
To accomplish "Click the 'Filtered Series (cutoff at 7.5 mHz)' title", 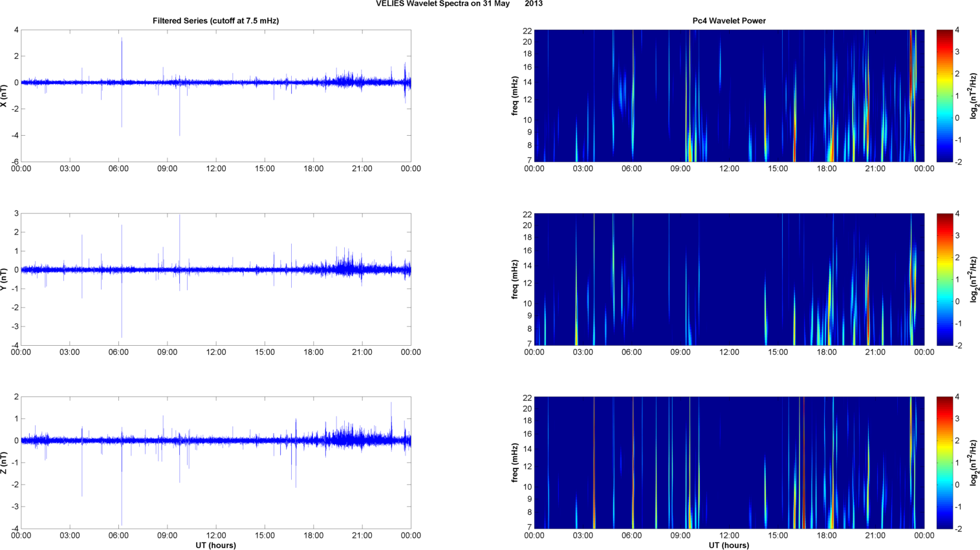I will point(215,21).
